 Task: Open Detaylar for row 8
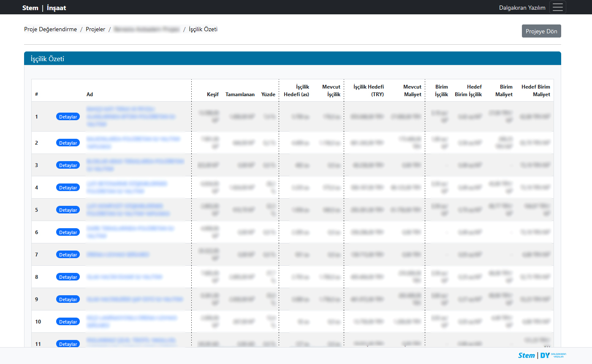[68, 277]
